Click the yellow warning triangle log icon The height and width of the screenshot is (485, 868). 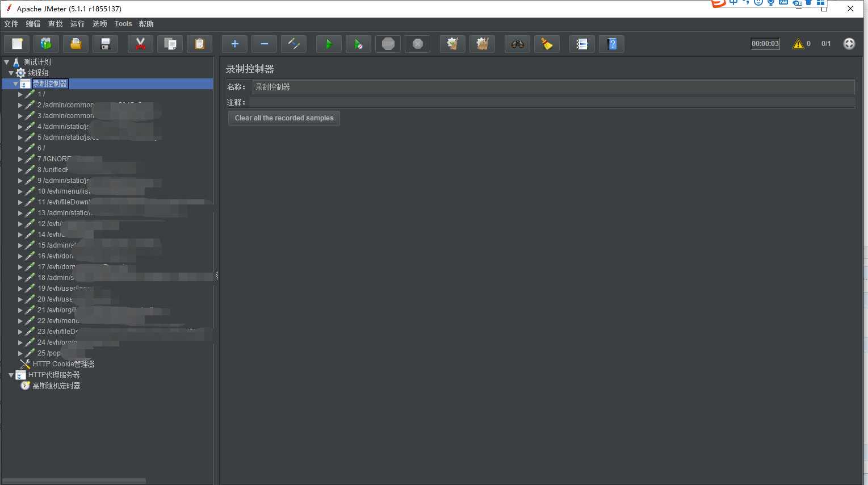pos(798,44)
